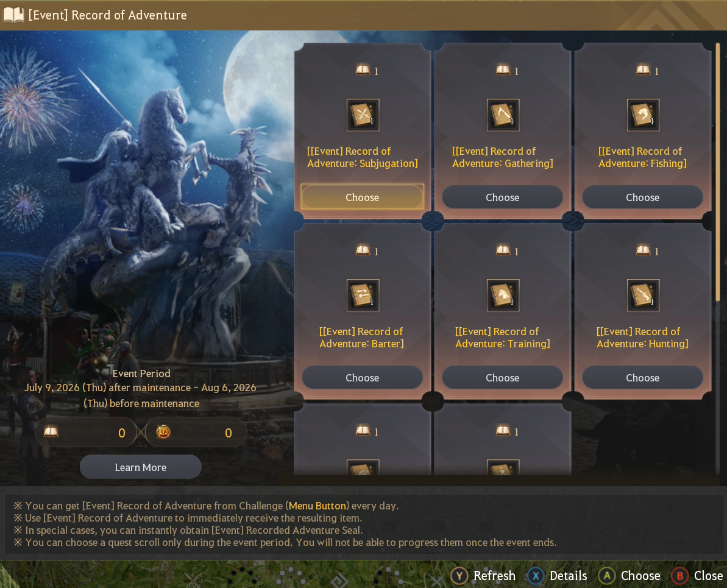Viewport: 727px width, 588px height.
Task: Click the Record of Adventure: Subjugation title text
Action: (363, 157)
